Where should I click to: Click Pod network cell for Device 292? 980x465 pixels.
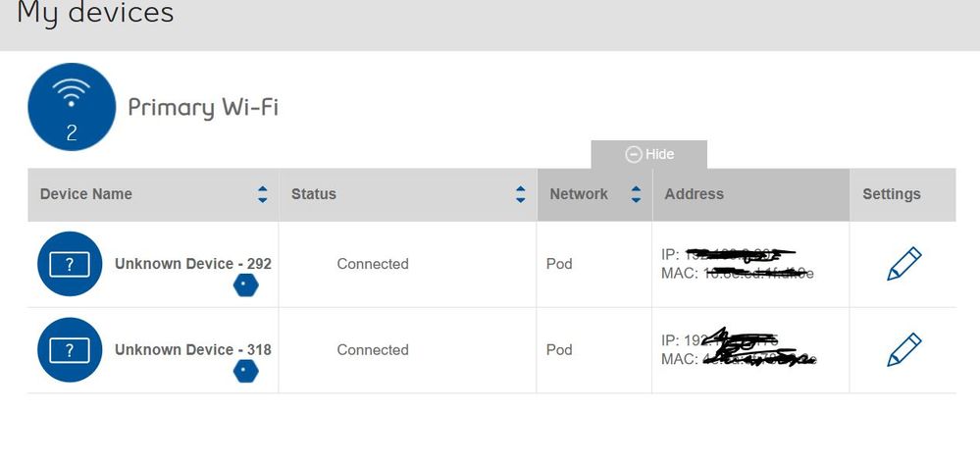click(559, 264)
